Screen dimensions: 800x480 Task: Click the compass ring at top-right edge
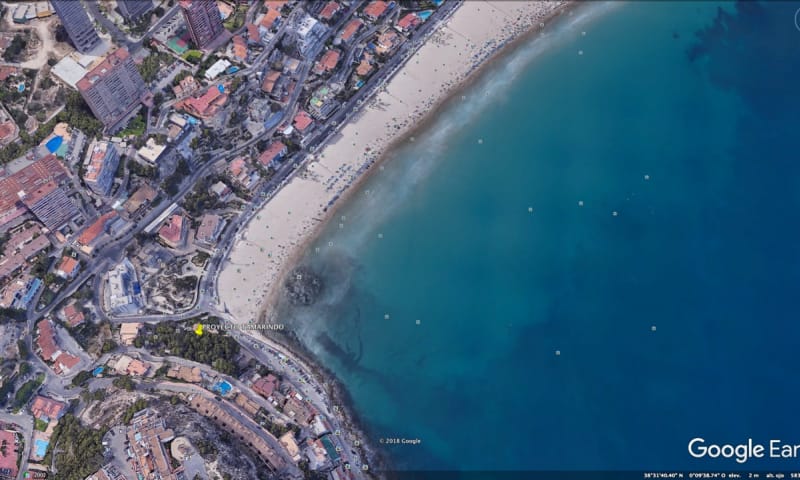pos(797,20)
